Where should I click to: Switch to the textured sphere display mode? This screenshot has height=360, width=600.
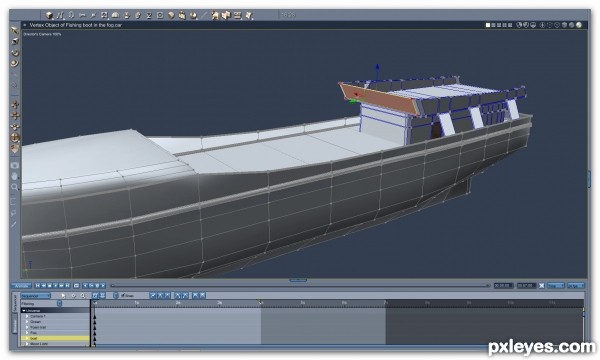tap(579, 25)
